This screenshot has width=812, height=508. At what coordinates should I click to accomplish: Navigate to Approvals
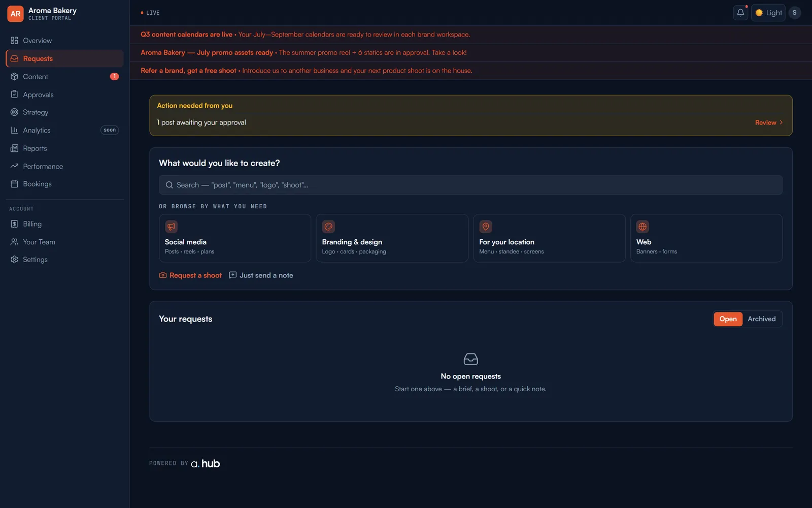click(x=64, y=94)
